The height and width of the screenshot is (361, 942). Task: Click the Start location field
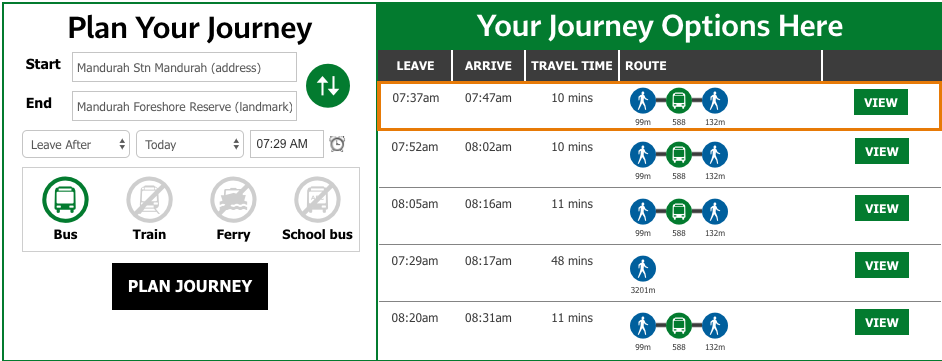[184, 67]
